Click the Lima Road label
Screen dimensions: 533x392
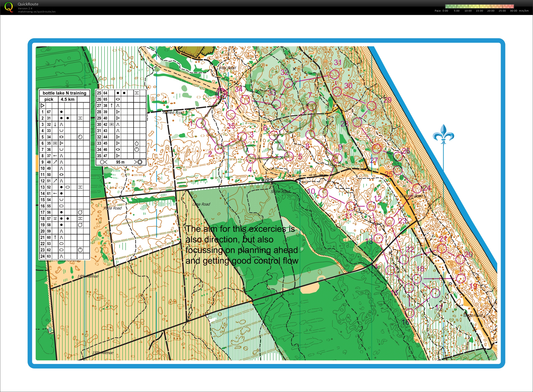click(x=201, y=204)
